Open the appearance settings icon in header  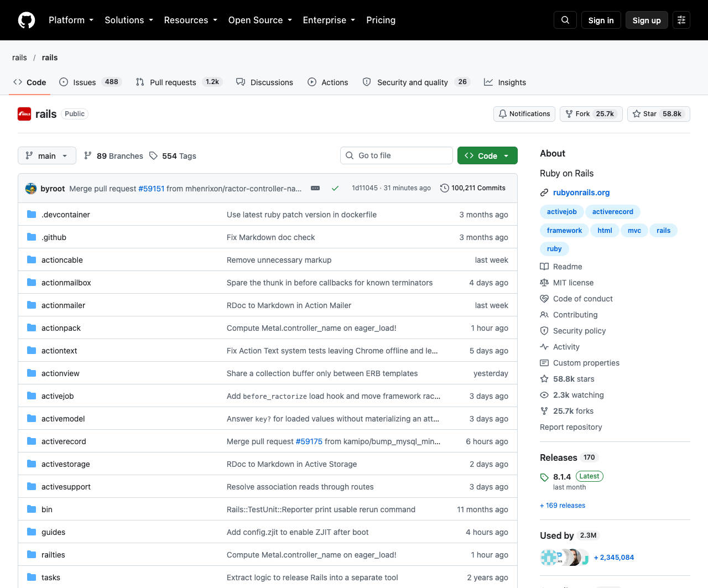click(681, 20)
